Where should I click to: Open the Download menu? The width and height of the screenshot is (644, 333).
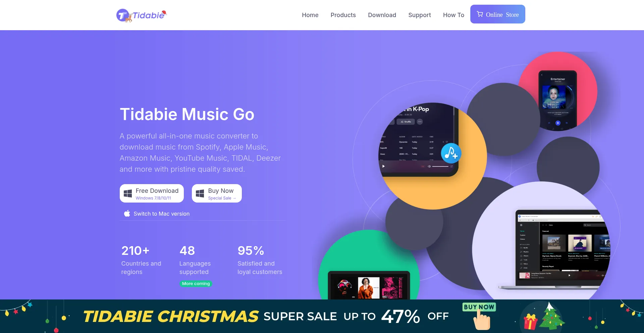[382, 15]
